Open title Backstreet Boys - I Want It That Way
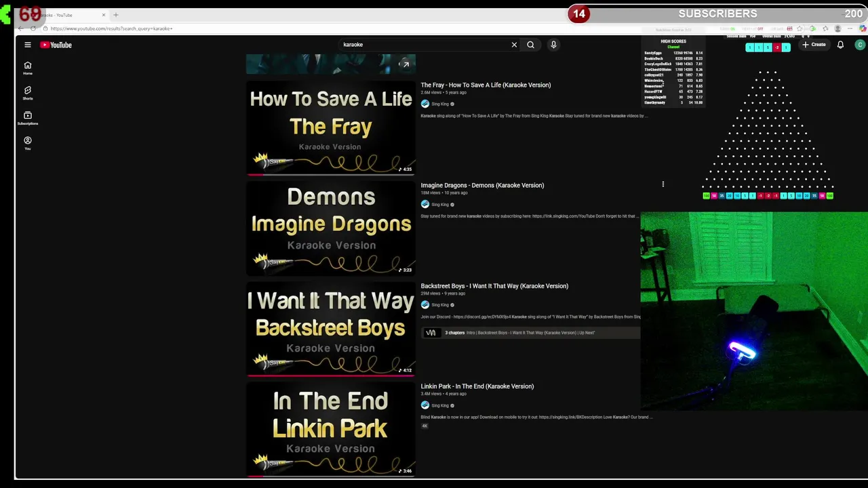 [x=494, y=286]
